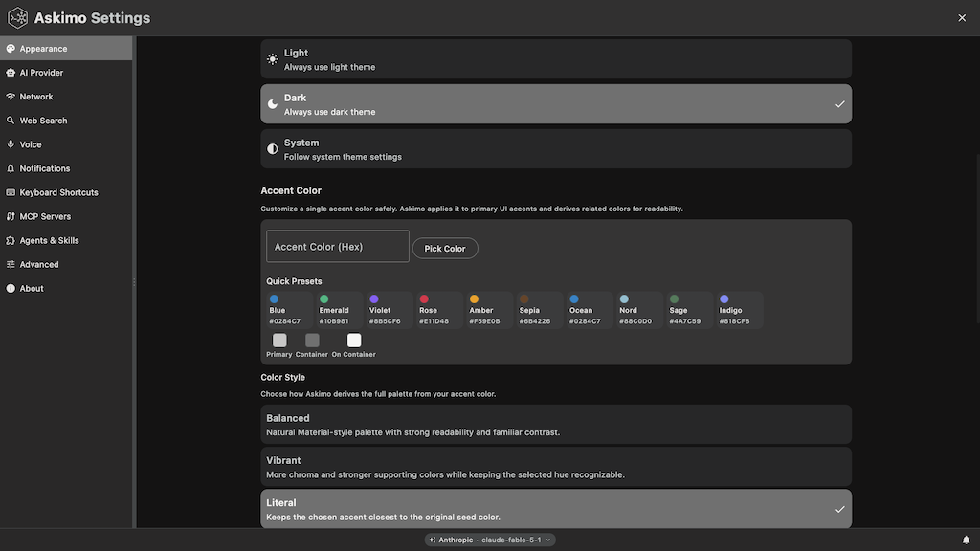The height and width of the screenshot is (551, 980).
Task: Open Keyboard Shortcuts settings
Action: (66, 192)
